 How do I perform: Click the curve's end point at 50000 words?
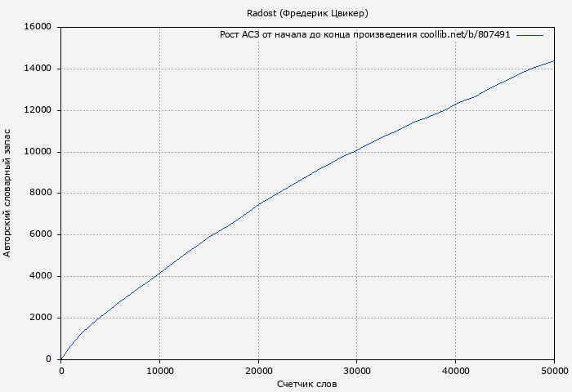554,60
